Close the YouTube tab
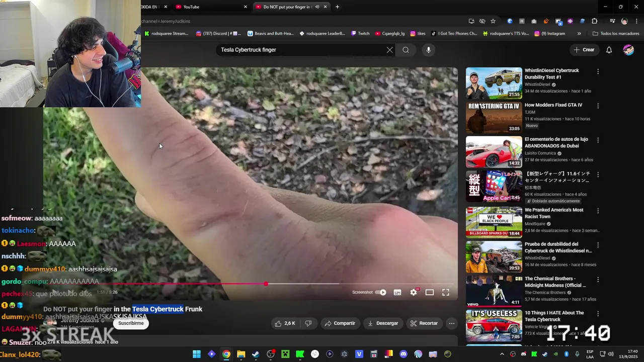The width and height of the screenshot is (644, 362). coord(246,7)
